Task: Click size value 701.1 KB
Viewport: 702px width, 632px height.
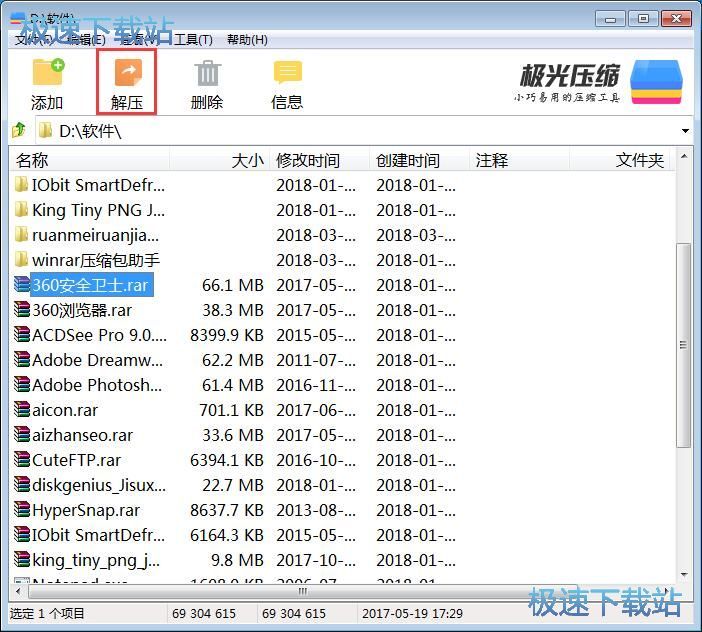Action: point(231,410)
